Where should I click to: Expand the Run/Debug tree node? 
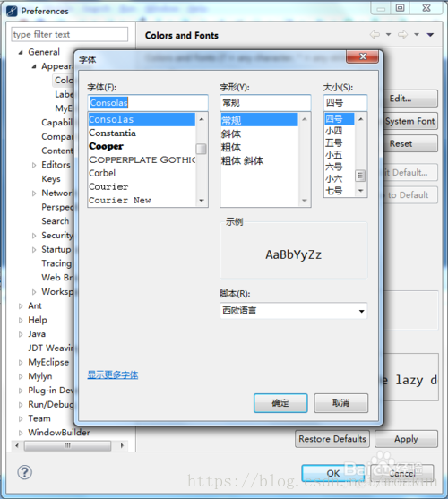(21, 405)
